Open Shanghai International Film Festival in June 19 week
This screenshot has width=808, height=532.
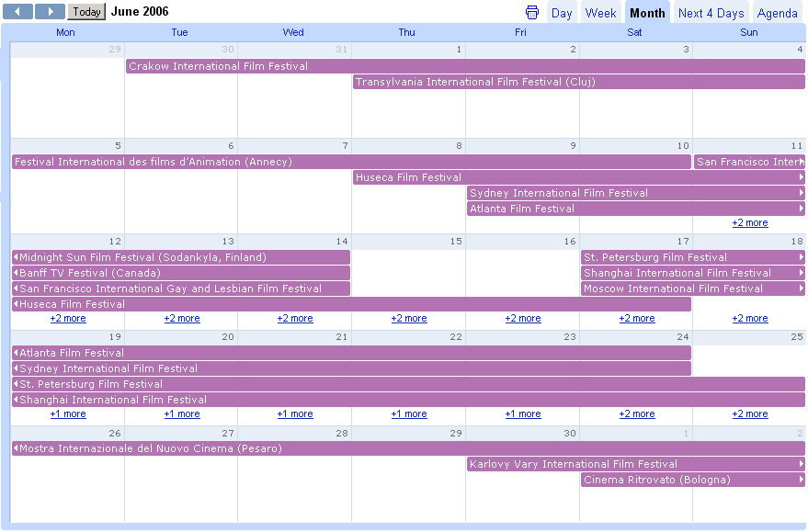point(409,400)
